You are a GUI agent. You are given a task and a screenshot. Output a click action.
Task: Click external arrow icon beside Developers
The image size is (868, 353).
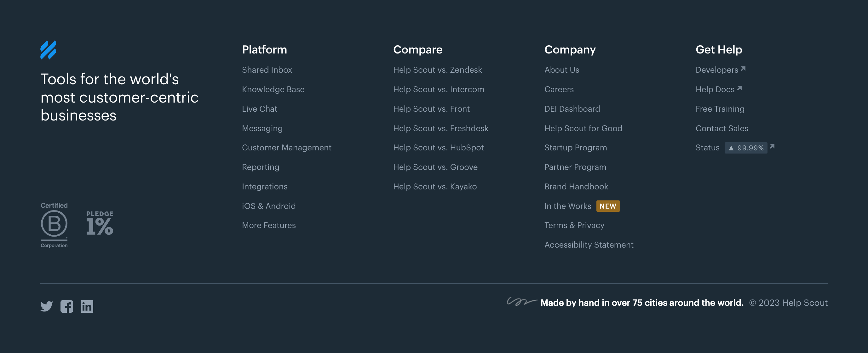click(x=743, y=69)
